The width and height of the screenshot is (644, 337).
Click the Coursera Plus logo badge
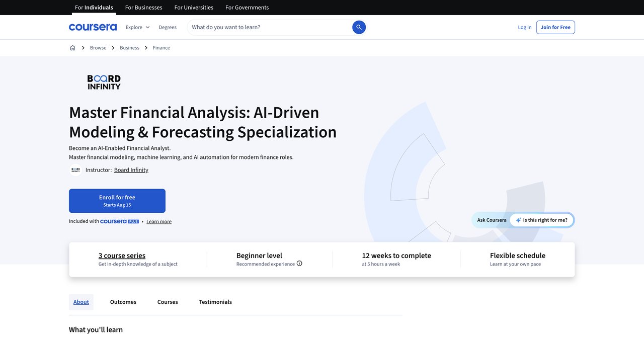pos(119,221)
